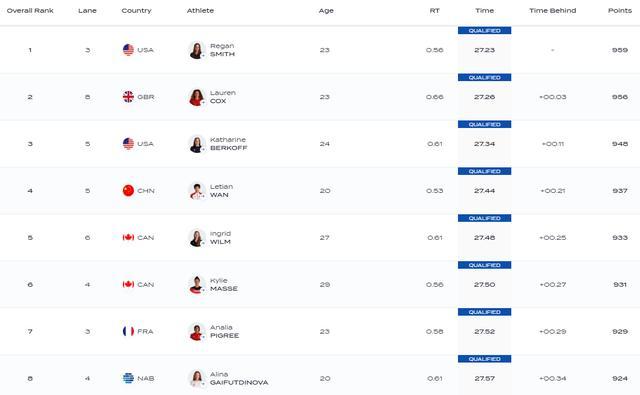The width and height of the screenshot is (640, 395).
Task: Open Alina Gaifutdinova athlete name link
Action: pyautogui.click(x=239, y=378)
